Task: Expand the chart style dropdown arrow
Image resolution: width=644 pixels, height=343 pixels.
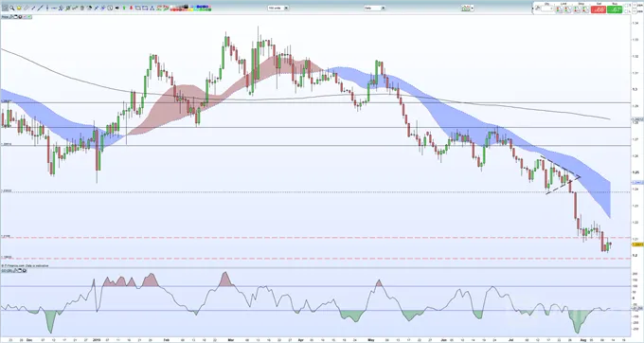Action: (x=473, y=8)
